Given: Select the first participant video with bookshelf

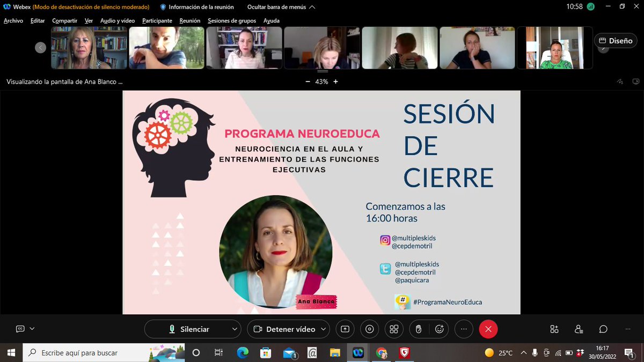Looking at the screenshot, I should 89,48.
